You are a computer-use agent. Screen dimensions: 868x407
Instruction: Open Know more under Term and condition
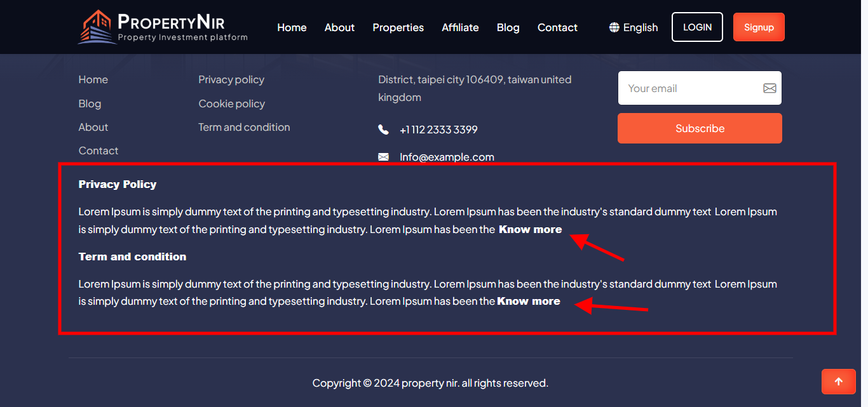coord(528,301)
